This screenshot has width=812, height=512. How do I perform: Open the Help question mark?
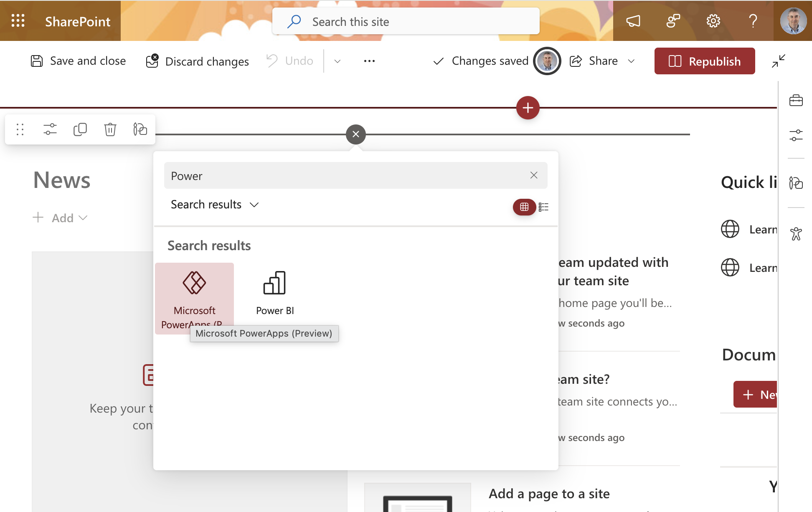click(753, 21)
